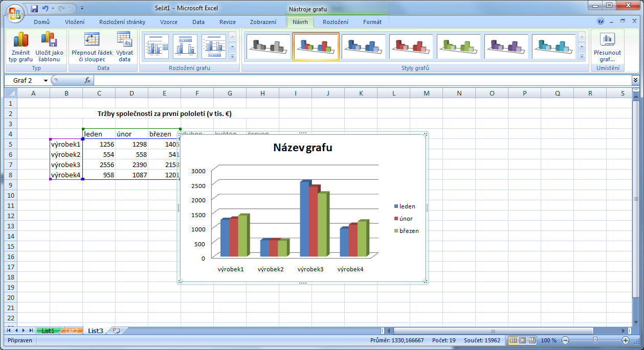Insert a new worksheet tab
Image resolution: width=644 pixels, height=350 pixels.
(x=116, y=331)
